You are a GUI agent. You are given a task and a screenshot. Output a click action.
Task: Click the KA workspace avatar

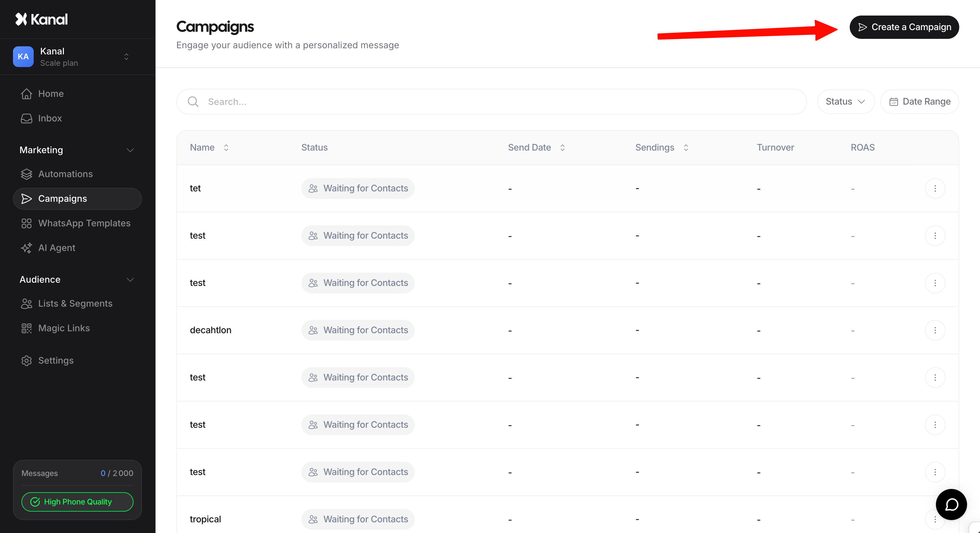23,57
